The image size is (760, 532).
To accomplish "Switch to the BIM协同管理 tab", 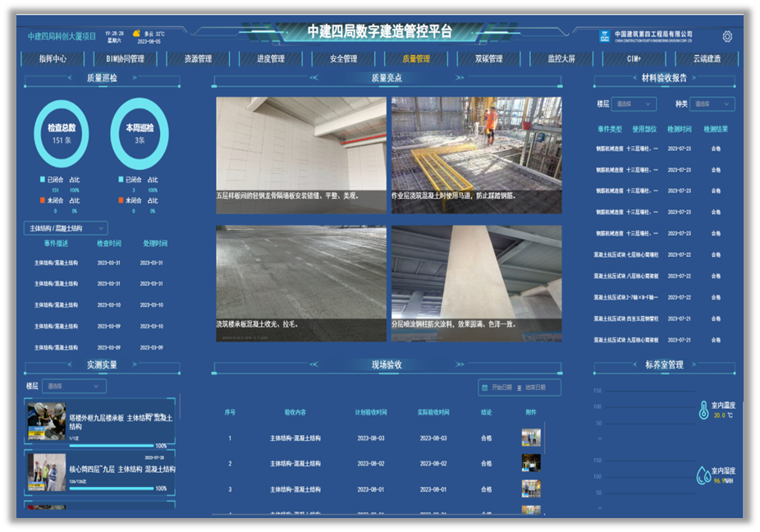I will point(126,59).
